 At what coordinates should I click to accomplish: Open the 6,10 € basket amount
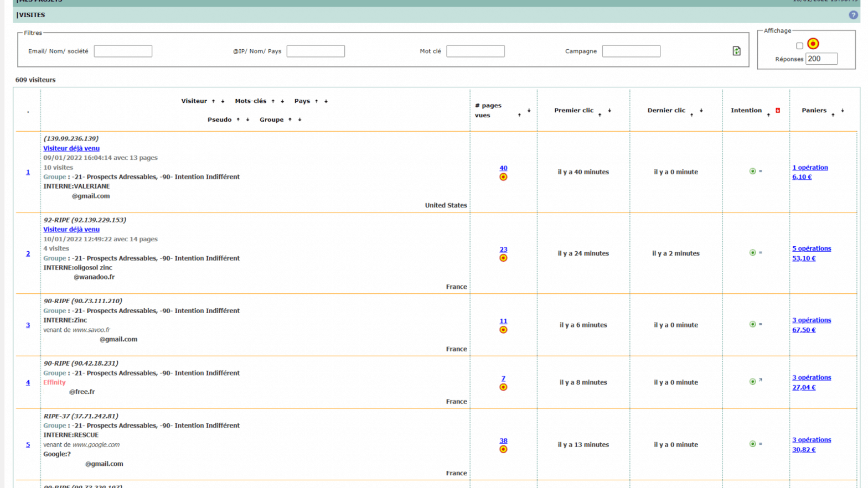pos(802,177)
